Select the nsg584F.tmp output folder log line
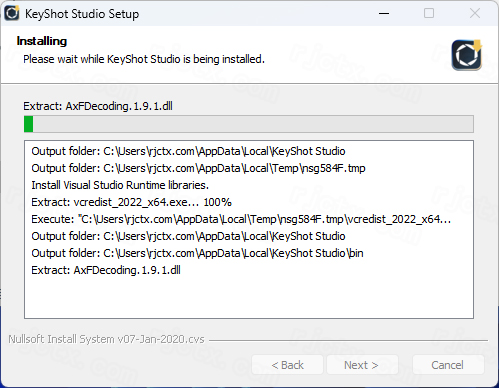Image resolution: width=499 pixels, height=388 pixels. (198, 168)
